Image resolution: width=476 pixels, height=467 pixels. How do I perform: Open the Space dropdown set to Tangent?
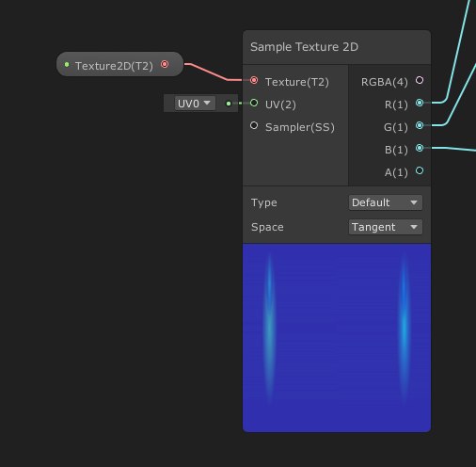[x=386, y=227]
